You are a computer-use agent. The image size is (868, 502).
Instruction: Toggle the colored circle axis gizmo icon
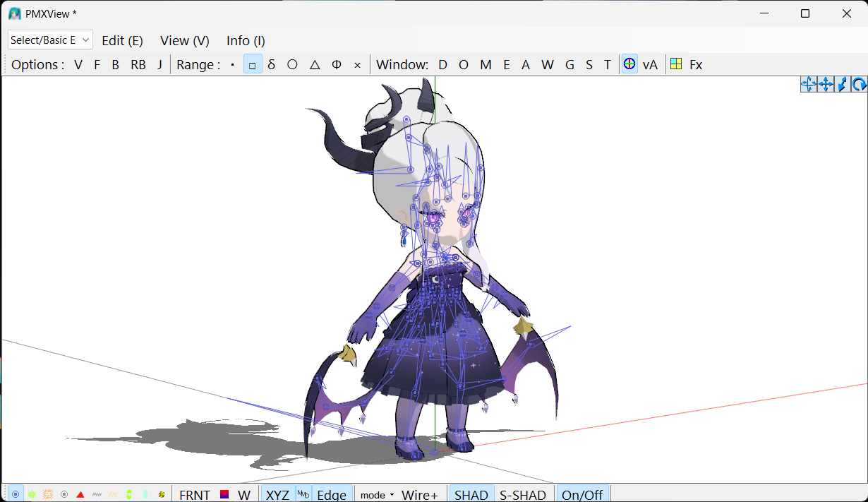(x=629, y=64)
